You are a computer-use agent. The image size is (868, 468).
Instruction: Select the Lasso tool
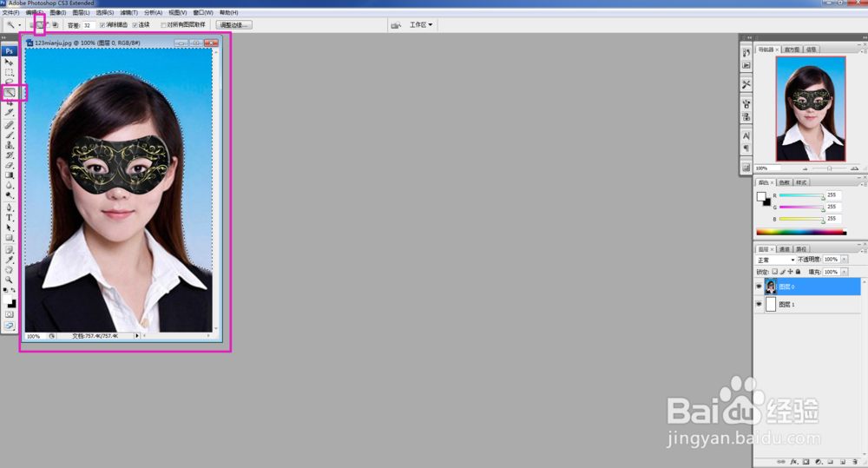(x=9, y=82)
